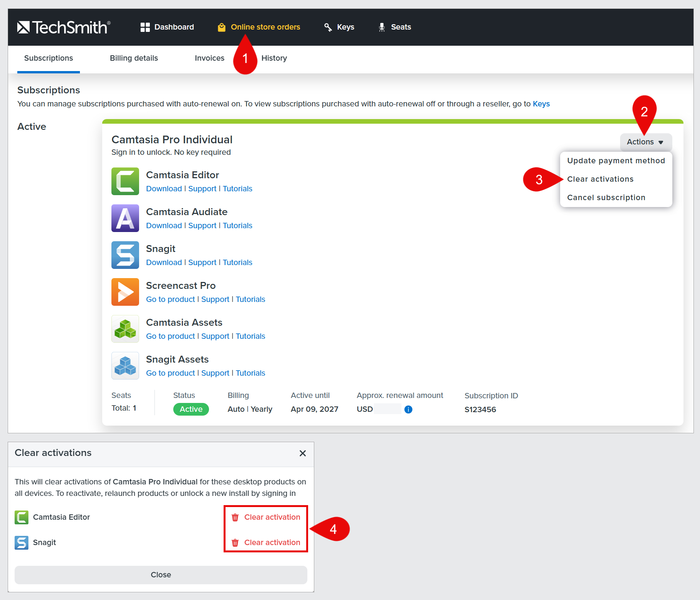Viewport: 700px width, 600px height.
Task: Click the Active until date Apr 09, 2027
Action: click(x=314, y=409)
